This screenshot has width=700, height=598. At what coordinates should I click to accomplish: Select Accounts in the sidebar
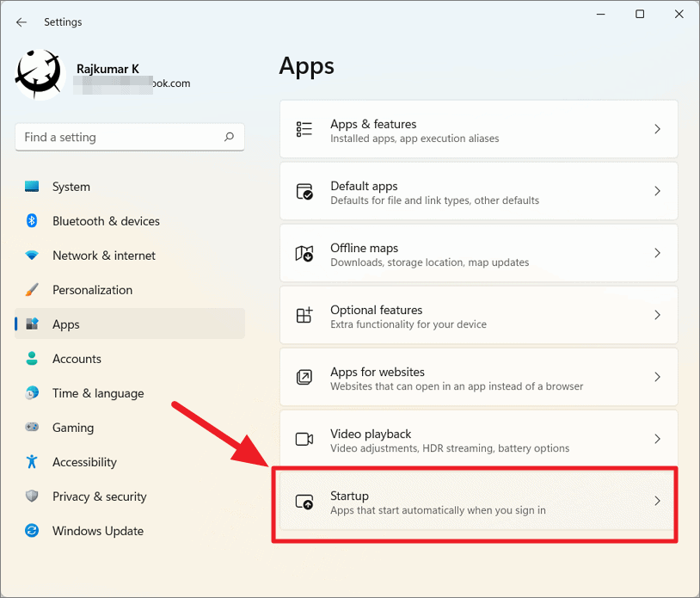pos(77,359)
